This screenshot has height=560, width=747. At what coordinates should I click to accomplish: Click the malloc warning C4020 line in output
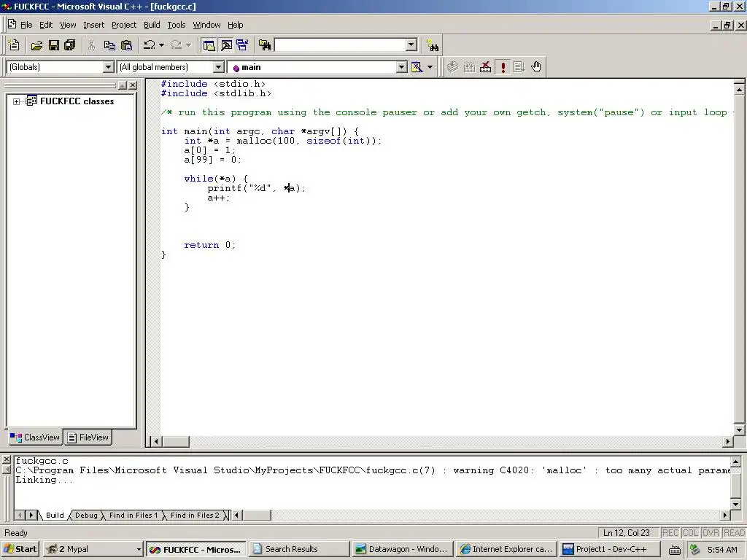tap(373, 470)
